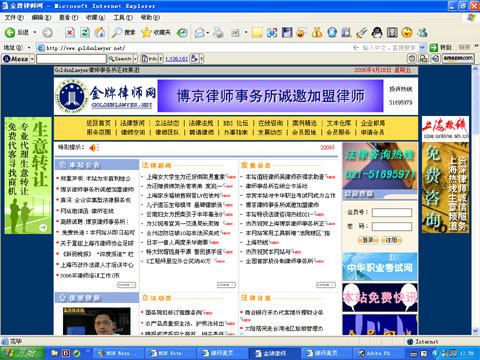The image size is (480, 360).
Task: Click the page vertical scrollbar down arrow
Action: point(475,331)
